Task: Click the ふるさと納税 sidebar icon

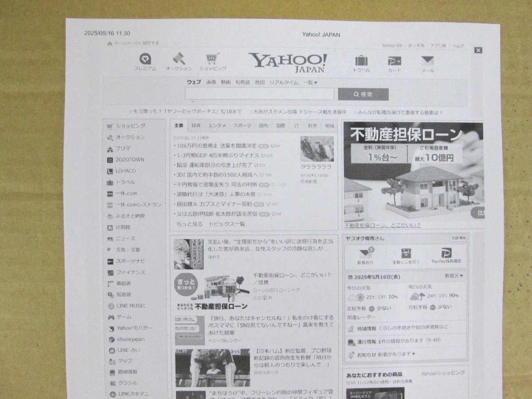Action: pos(110,216)
